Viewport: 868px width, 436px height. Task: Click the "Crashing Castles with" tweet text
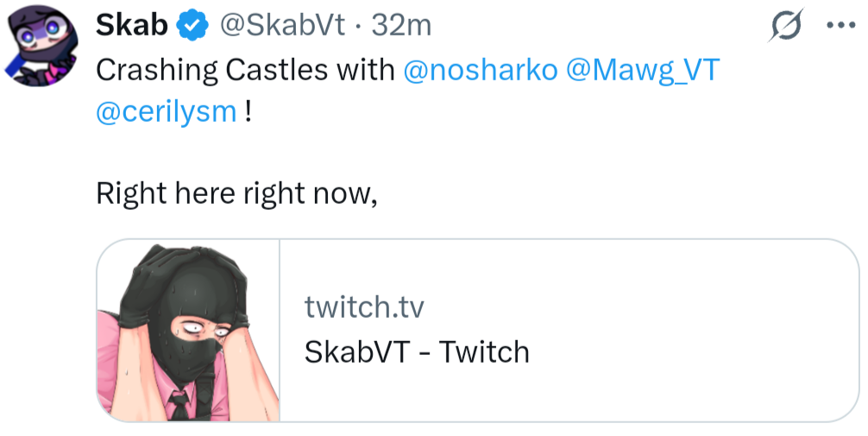(x=245, y=70)
